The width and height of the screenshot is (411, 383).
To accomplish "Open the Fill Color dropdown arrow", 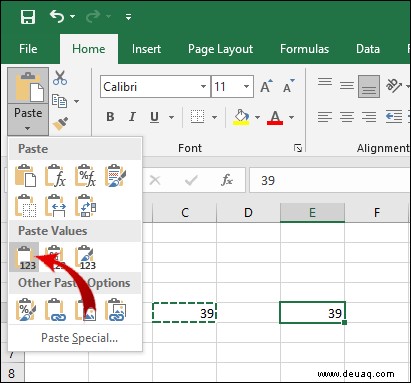I will point(257,117).
